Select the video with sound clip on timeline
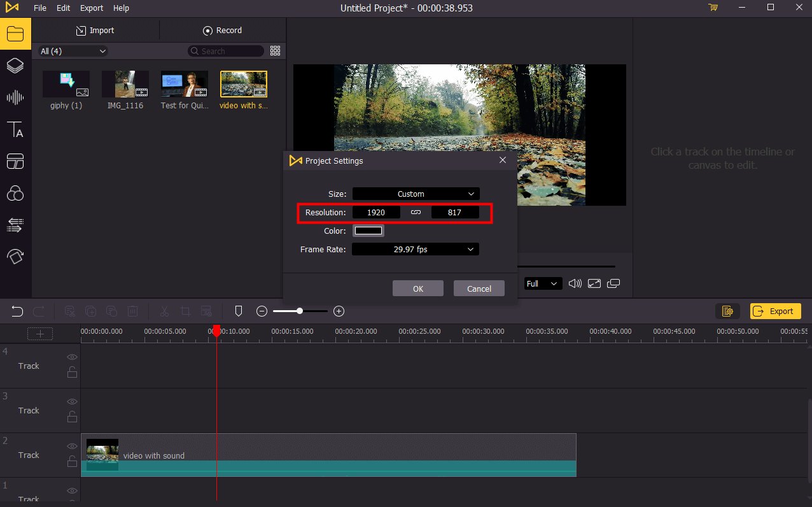This screenshot has height=507, width=812. tap(328, 455)
